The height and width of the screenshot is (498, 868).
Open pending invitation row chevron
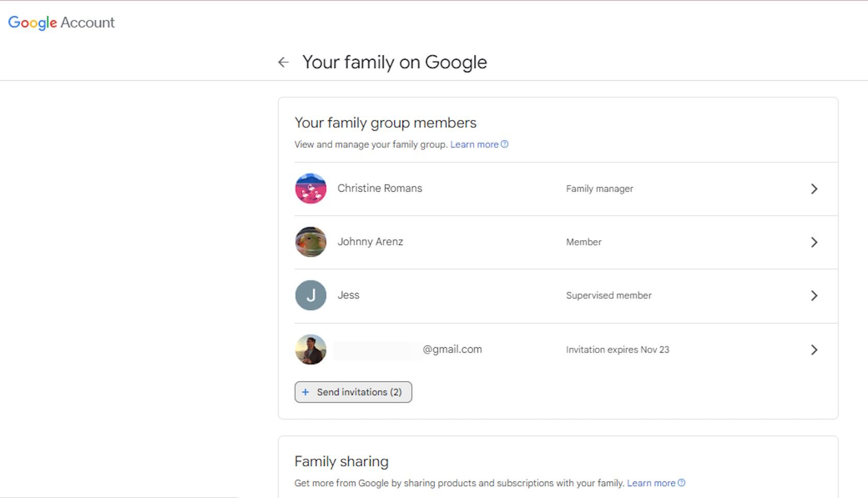pyautogui.click(x=814, y=350)
